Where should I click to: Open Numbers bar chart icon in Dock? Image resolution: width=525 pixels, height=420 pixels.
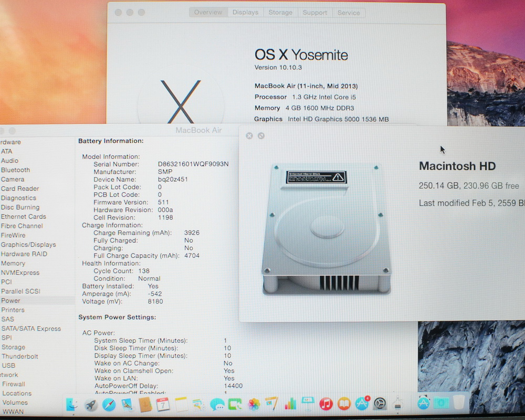tap(290, 404)
